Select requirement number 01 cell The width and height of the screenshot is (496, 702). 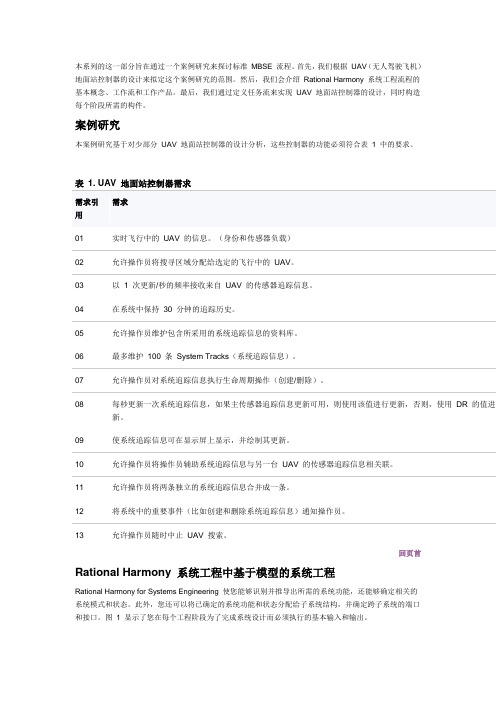(x=79, y=238)
